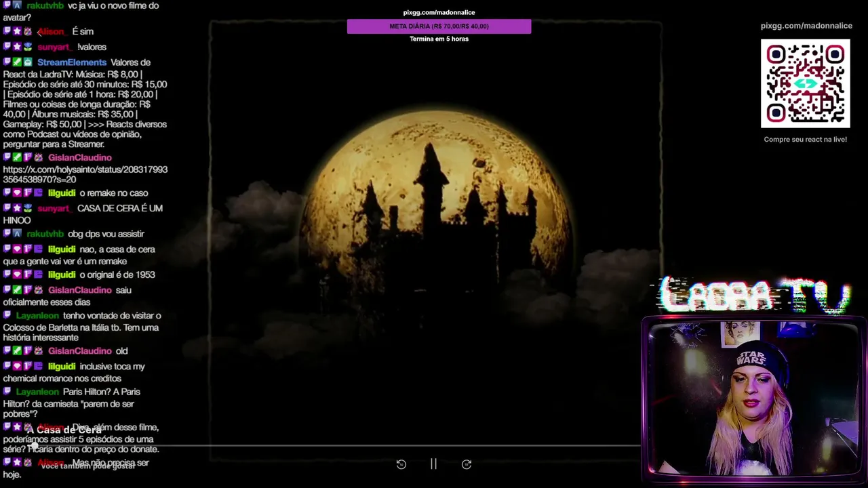This screenshot has width=868, height=488.
Task: Click sunyart_ username on 'CASA DE CERA' message
Action: 54,209
